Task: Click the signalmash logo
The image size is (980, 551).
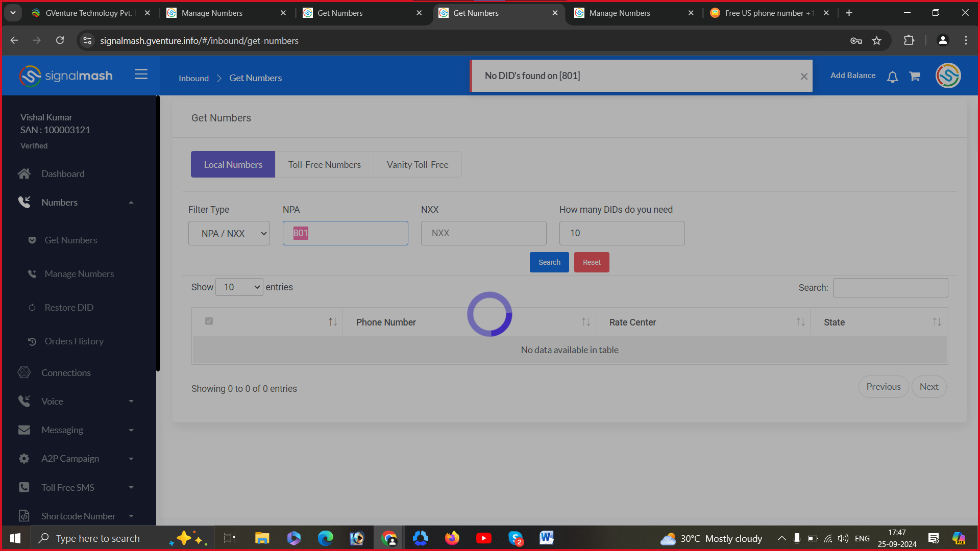Action: (x=66, y=76)
